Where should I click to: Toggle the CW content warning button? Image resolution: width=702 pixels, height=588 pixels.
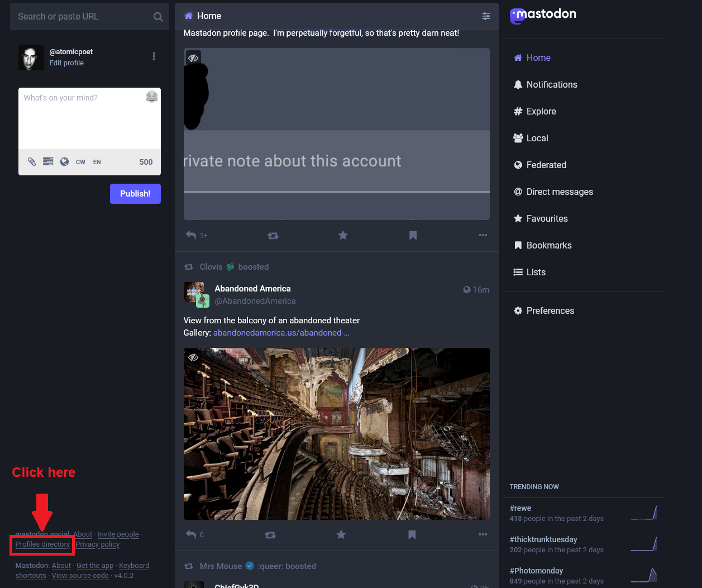click(80, 162)
